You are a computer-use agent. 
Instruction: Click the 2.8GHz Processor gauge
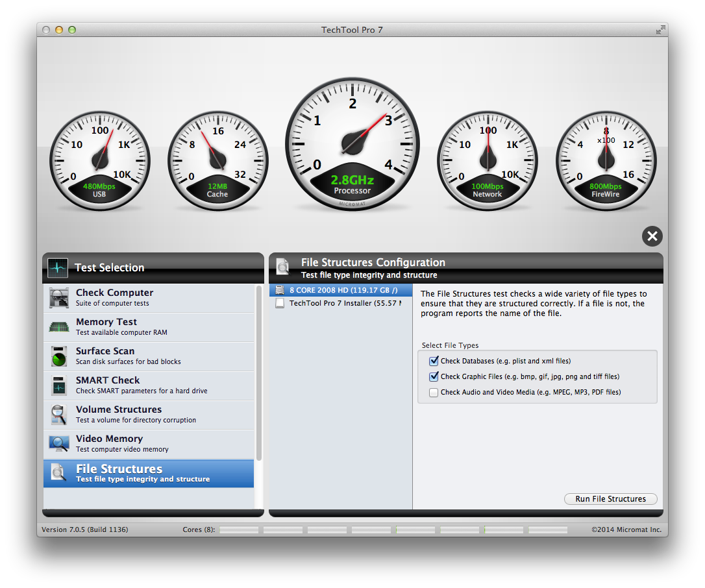tap(352, 144)
